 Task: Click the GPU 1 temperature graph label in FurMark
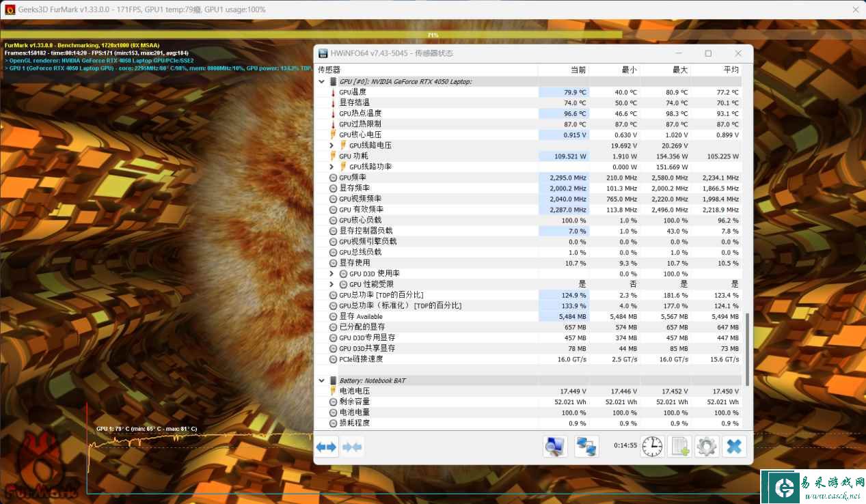click(146, 429)
